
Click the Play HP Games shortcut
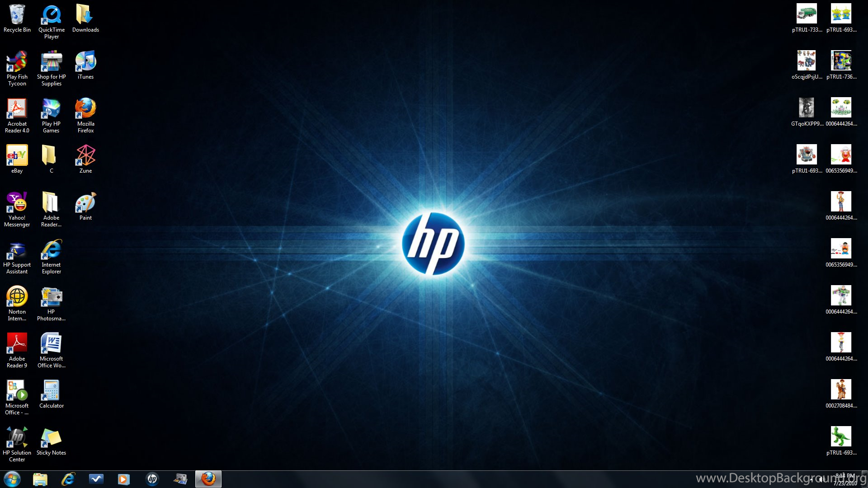tap(52, 115)
